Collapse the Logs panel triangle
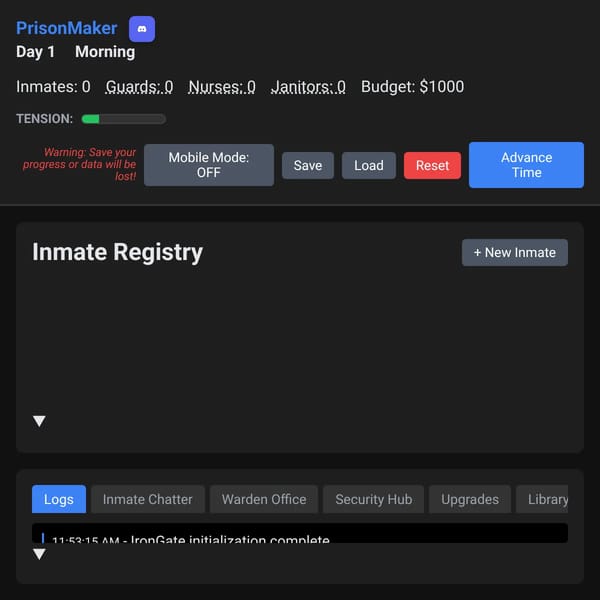The image size is (600, 600). click(39, 554)
